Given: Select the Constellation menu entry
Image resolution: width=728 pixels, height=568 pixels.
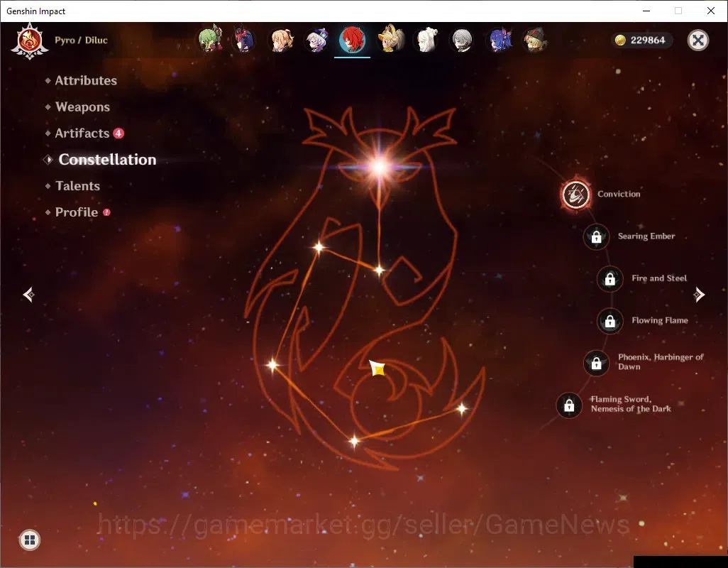Looking at the screenshot, I should pos(107,160).
